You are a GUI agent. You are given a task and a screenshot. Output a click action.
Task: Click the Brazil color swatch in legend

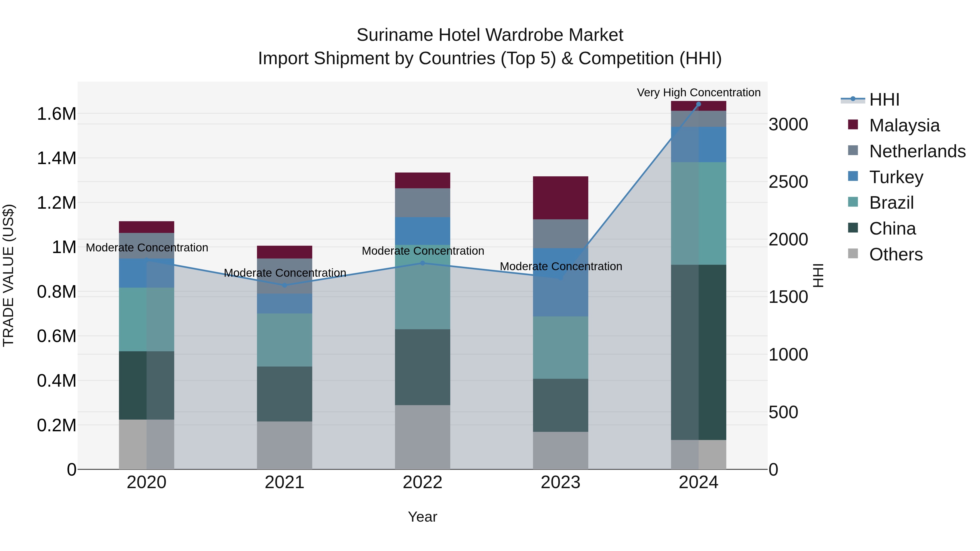(x=853, y=202)
